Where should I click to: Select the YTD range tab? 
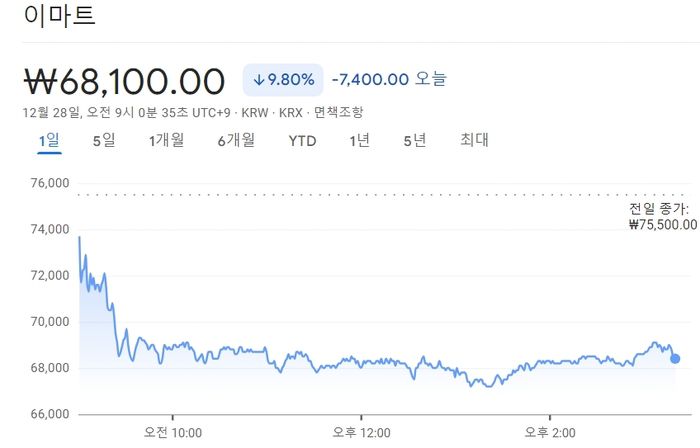tap(302, 141)
